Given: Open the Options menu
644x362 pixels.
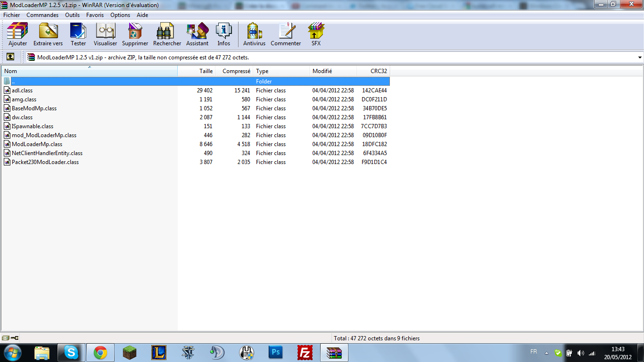Looking at the screenshot, I should [120, 15].
